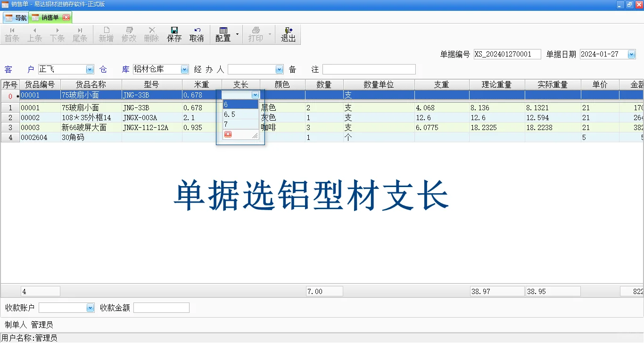Screen dimensions: 644x343
Task: Click the 保存 (Save) toolbar icon
Action: pyautogui.click(x=174, y=34)
